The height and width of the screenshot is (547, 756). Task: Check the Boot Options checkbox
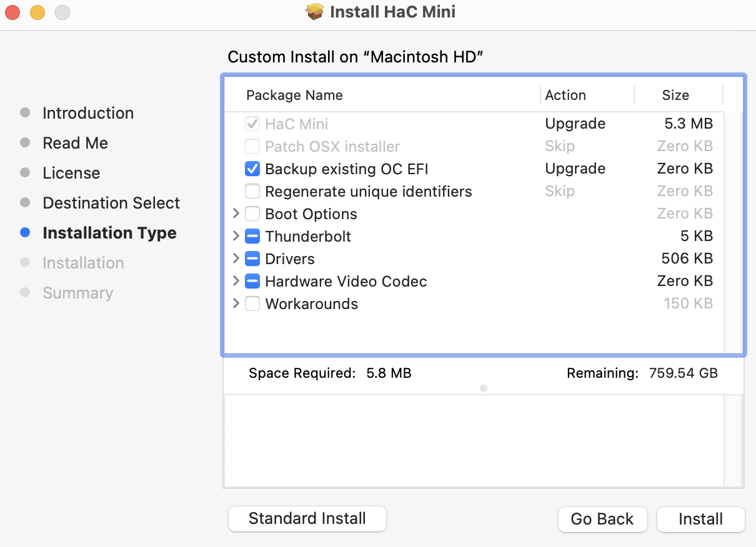pos(252,214)
